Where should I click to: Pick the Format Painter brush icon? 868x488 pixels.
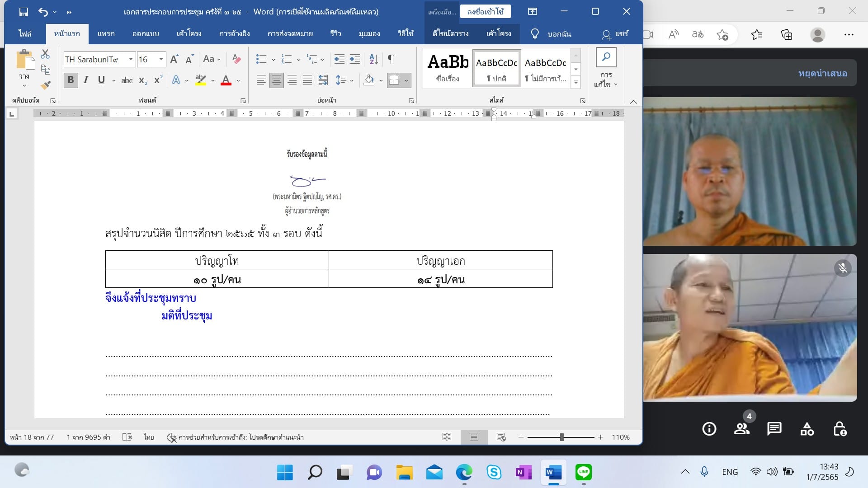(x=45, y=85)
